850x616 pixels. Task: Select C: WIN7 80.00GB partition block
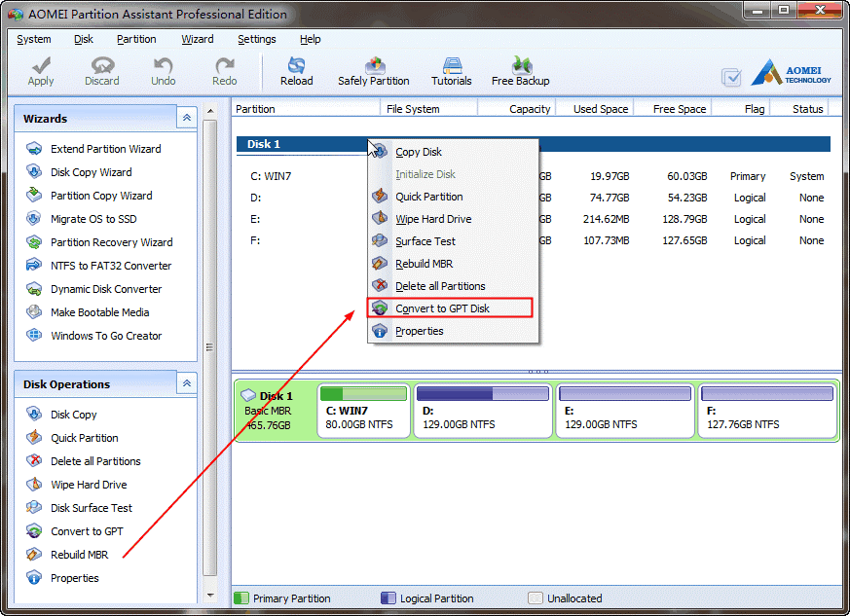pos(364,411)
